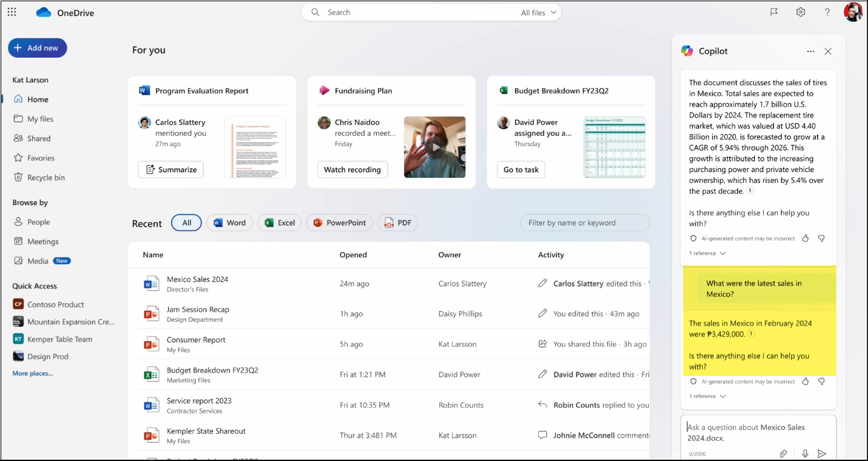The width and height of the screenshot is (868, 461).
Task: Click the help question mark icon
Action: 827,12
